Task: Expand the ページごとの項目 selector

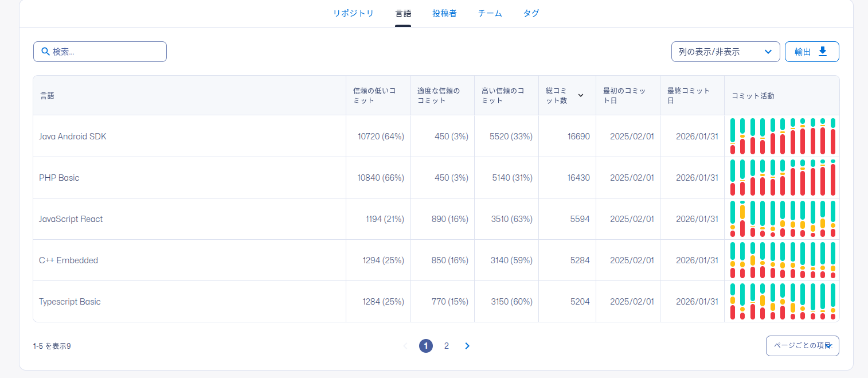Action: coord(802,346)
